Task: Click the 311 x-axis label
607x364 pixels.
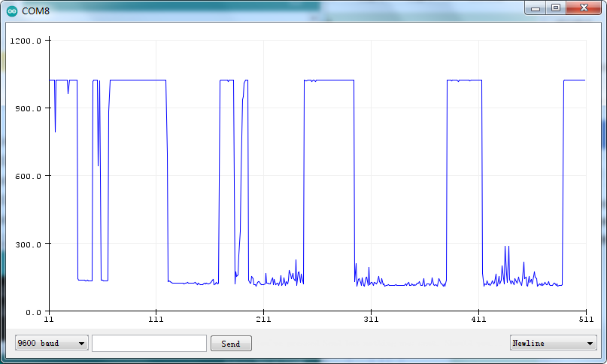Action: tap(372, 320)
